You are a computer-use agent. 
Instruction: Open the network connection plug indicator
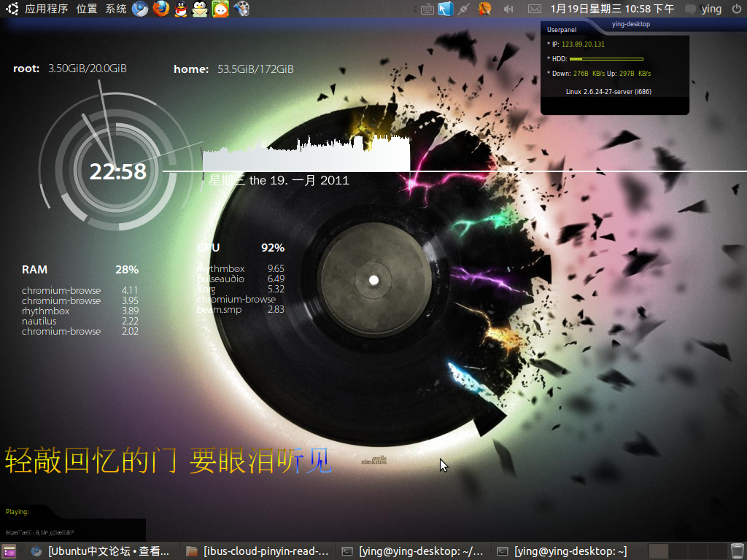463,9
